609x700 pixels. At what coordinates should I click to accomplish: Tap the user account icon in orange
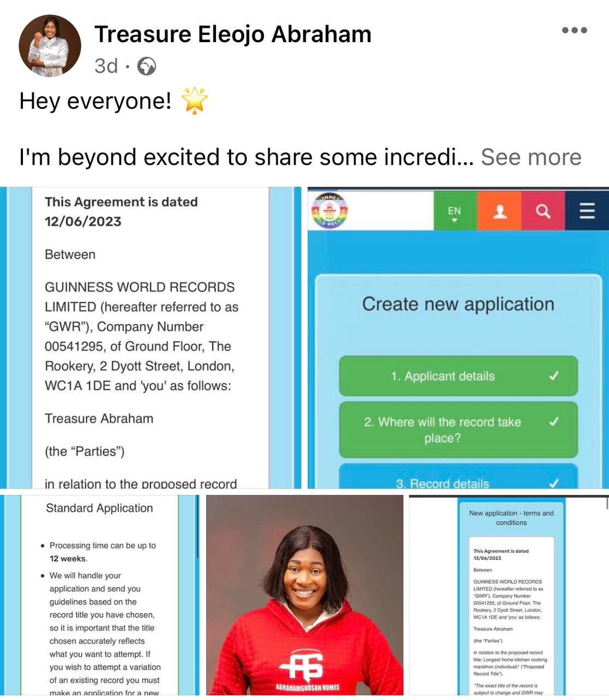[499, 211]
